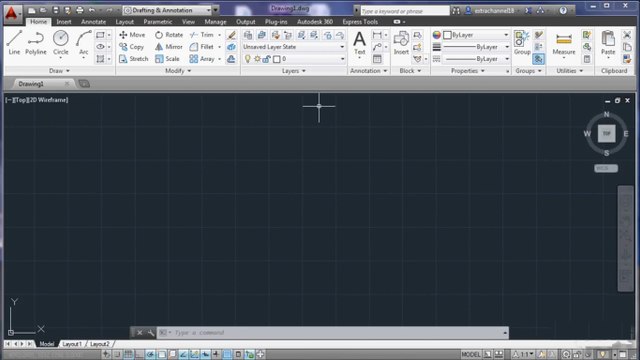
Task: Toggle MODEL space button in status bar
Action: coord(471,354)
